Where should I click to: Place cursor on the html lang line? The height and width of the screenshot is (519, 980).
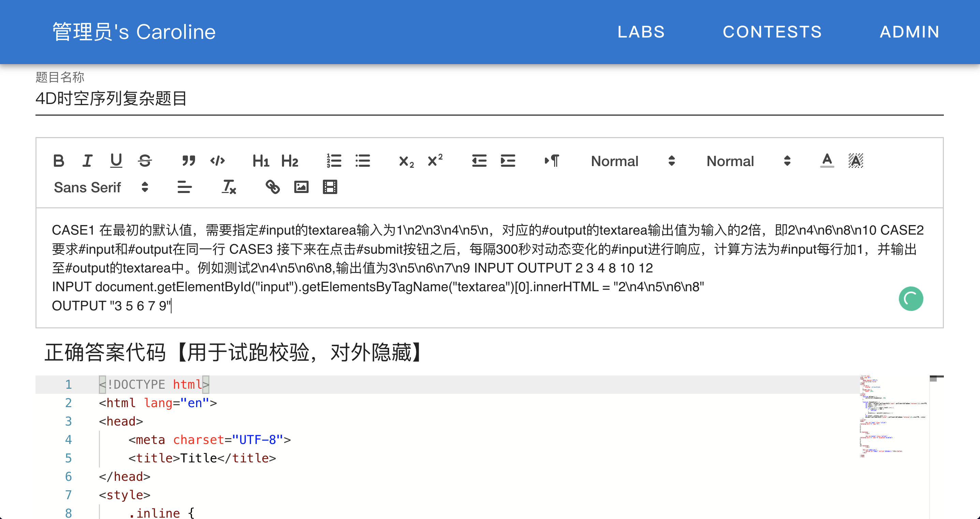pyautogui.click(x=158, y=403)
